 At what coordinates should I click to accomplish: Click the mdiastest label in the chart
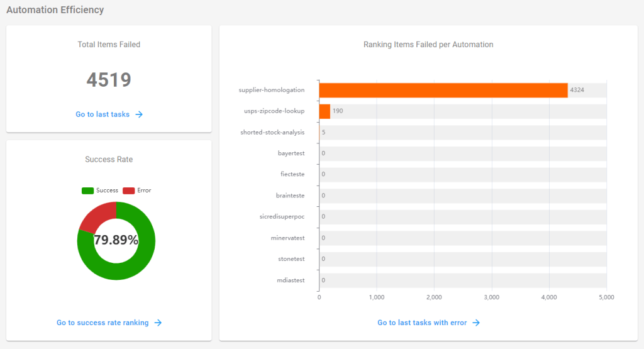(x=291, y=280)
